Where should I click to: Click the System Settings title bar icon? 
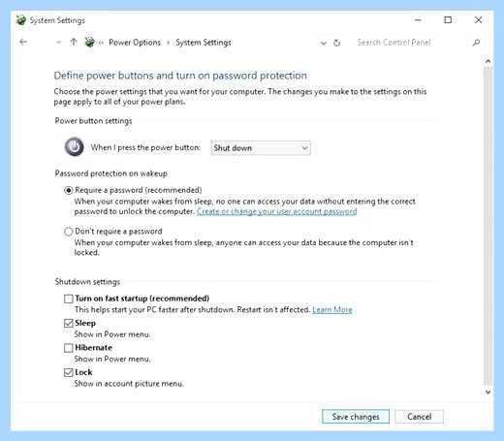(21, 20)
